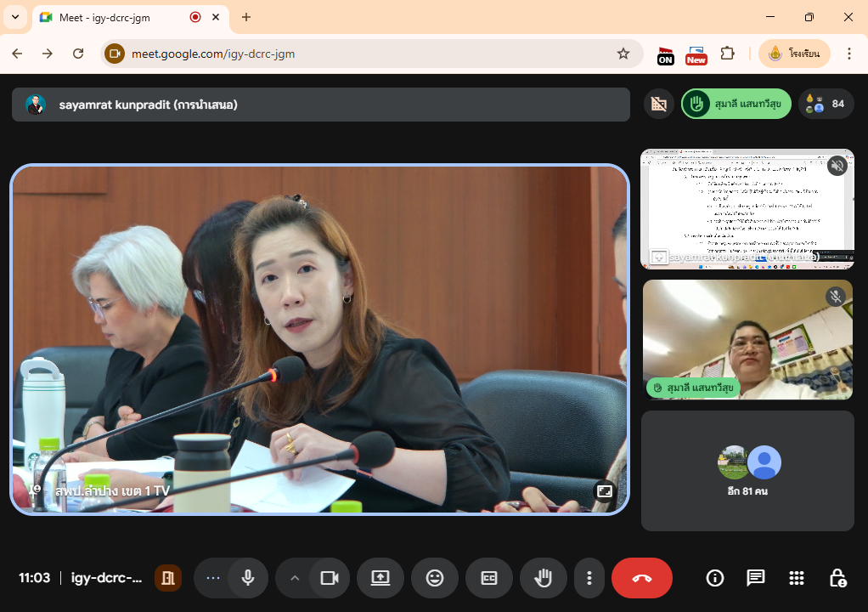The image size is (868, 612).
Task: Open the meeting details info icon
Action: coord(715,578)
